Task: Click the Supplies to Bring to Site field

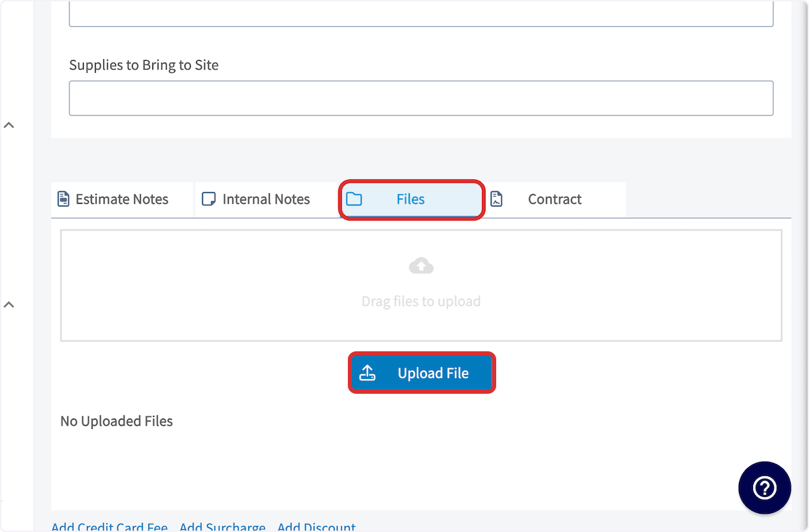Action: (x=421, y=98)
